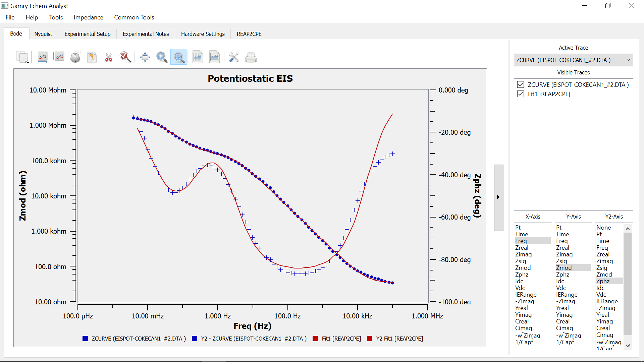Choose Freq as the X-Axis variable
The image size is (644, 362).
click(x=521, y=241)
